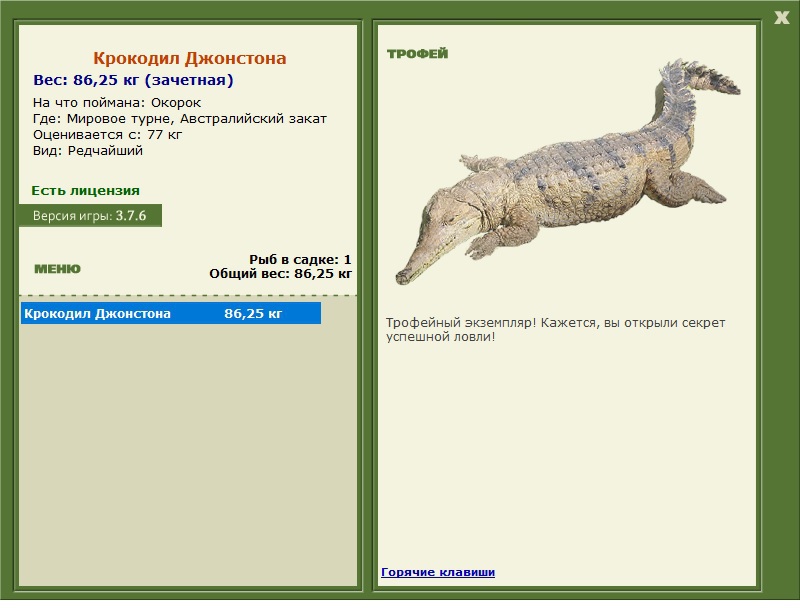Click the Общий вес: 86,25 кг total
800x614 pixels.
point(280,274)
